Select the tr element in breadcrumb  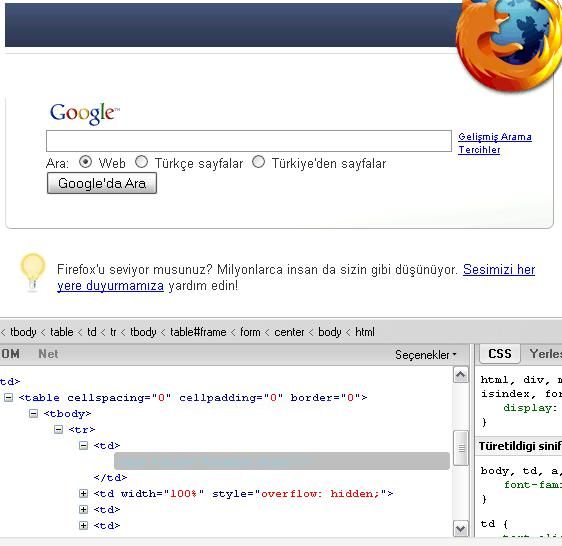pyautogui.click(x=113, y=332)
